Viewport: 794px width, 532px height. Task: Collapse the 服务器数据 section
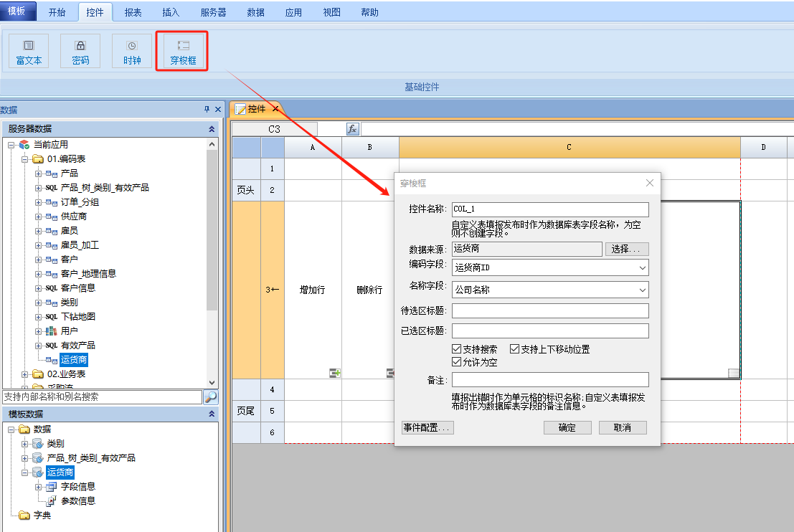[212, 129]
